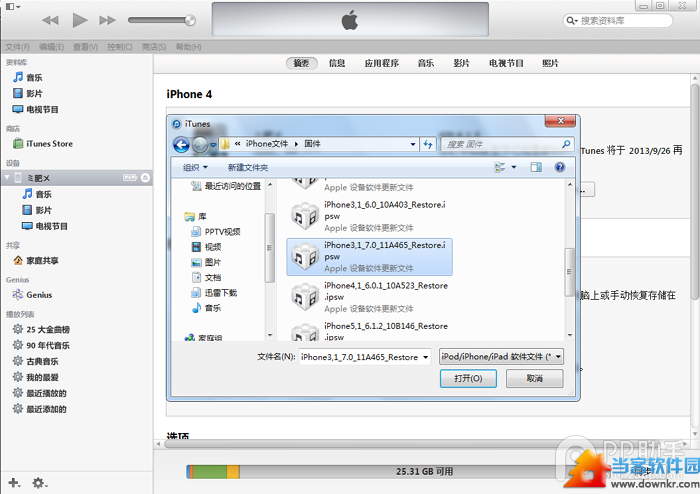
Task: Switch to the 音乐 device tab
Action: [426, 63]
